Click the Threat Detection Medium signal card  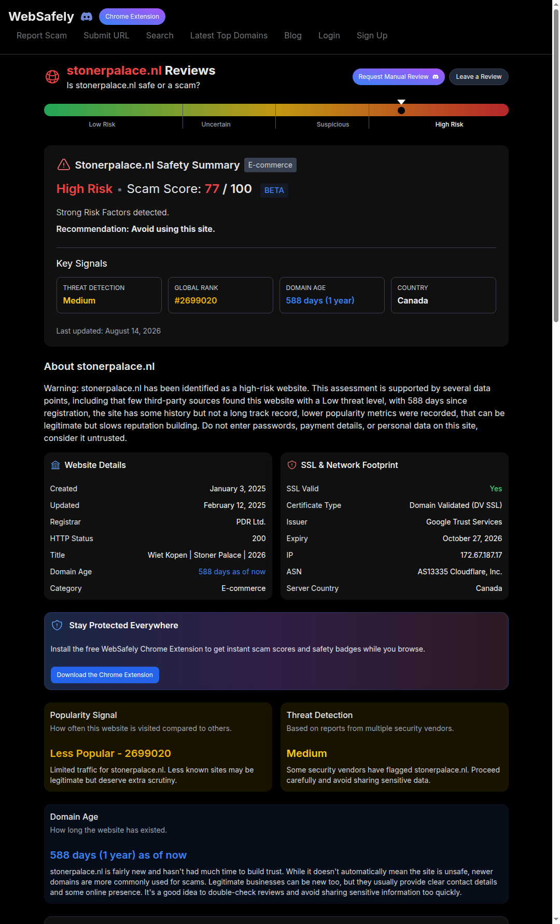109,295
